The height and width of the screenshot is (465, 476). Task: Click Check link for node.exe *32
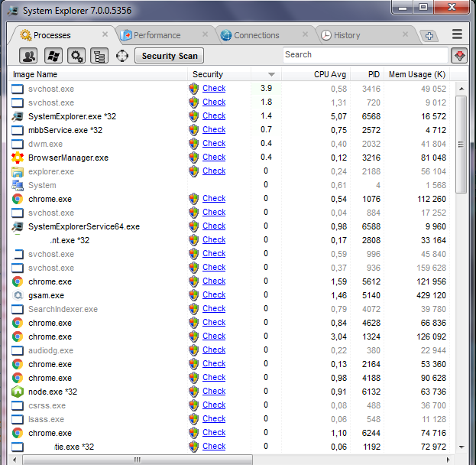tap(214, 391)
